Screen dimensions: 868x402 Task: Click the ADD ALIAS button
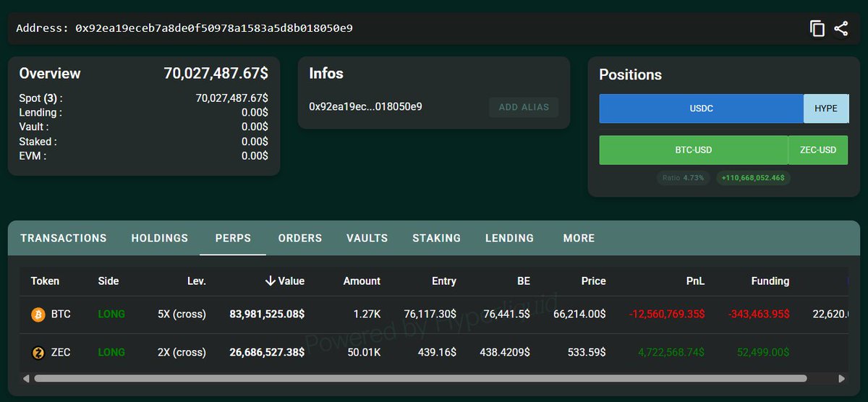coord(524,107)
